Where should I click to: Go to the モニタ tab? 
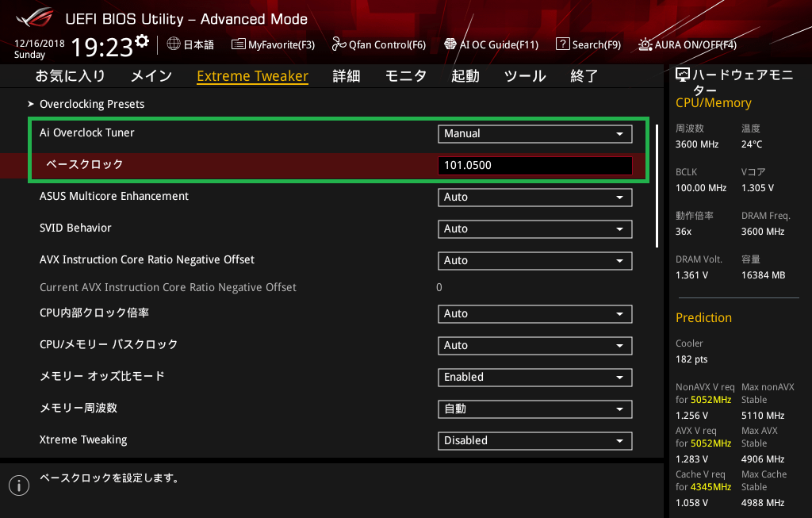(405, 76)
